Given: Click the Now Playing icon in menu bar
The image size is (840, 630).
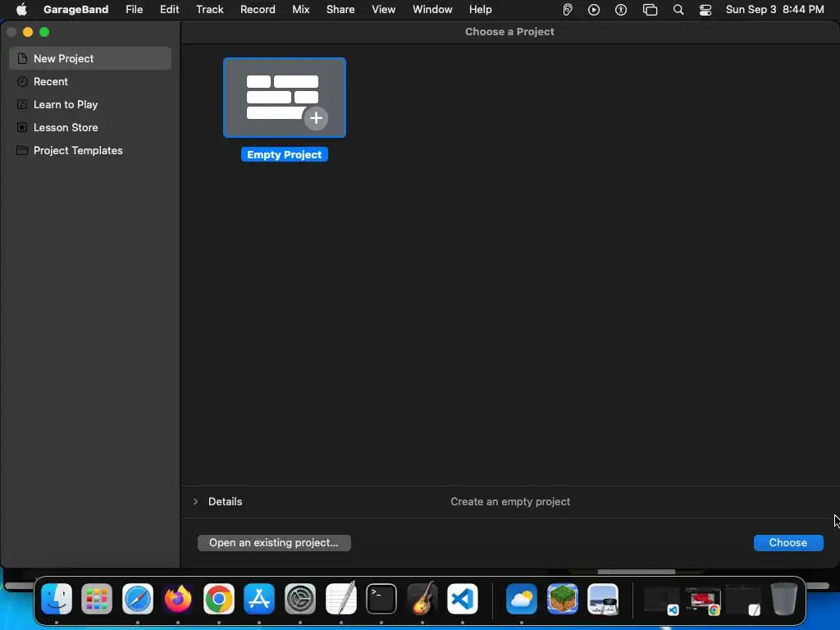Looking at the screenshot, I should coord(594,10).
